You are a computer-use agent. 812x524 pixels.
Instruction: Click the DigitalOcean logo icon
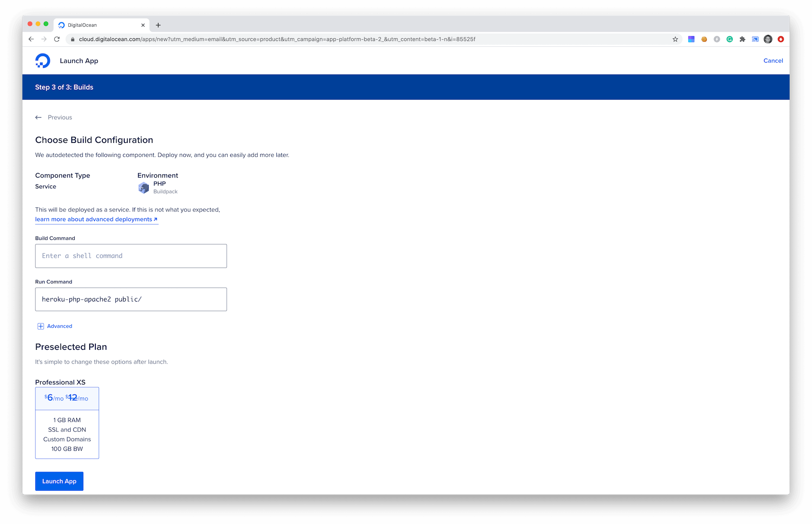click(x=42, y=60)
